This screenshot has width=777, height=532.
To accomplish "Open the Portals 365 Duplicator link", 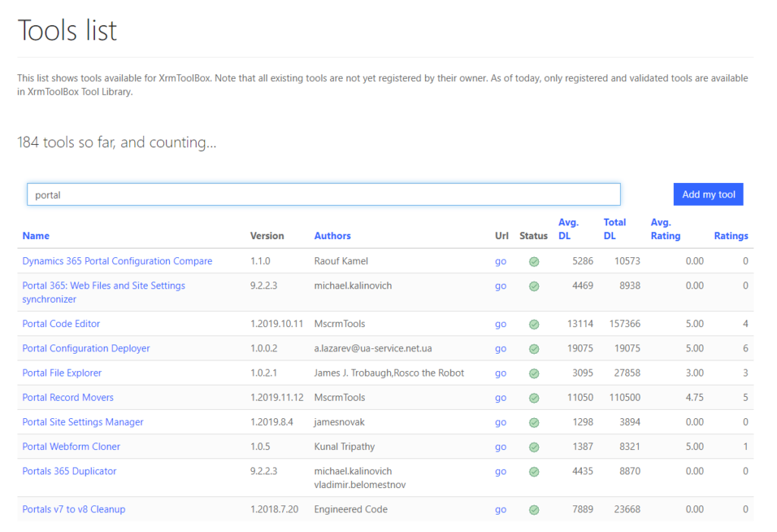I will (x=69, y=471).
